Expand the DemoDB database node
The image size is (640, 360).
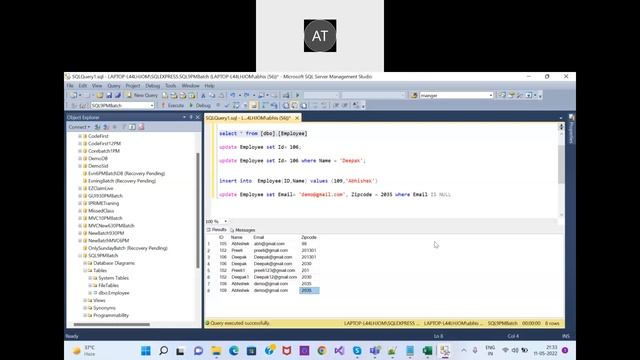click(x=80, y=158)
